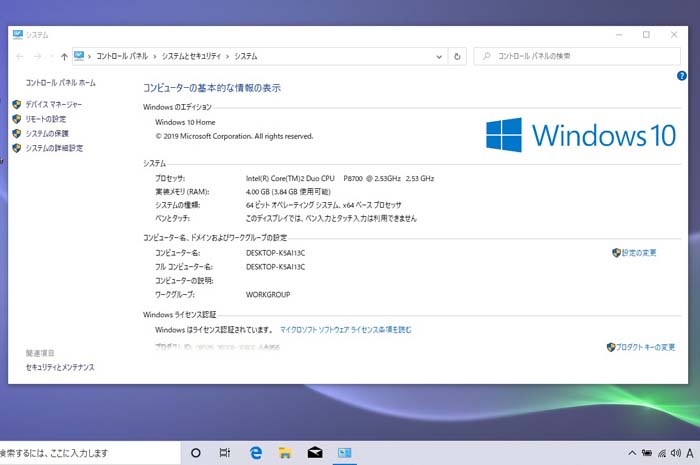Open the Mail app on the taskbar
This screenshot has width=700, height=465.
point(315,453)
